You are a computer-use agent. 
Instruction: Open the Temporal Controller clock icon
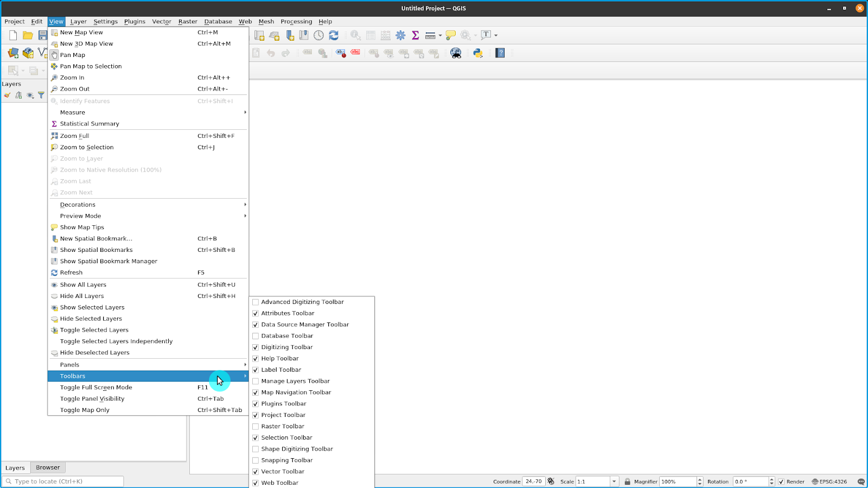318,35
